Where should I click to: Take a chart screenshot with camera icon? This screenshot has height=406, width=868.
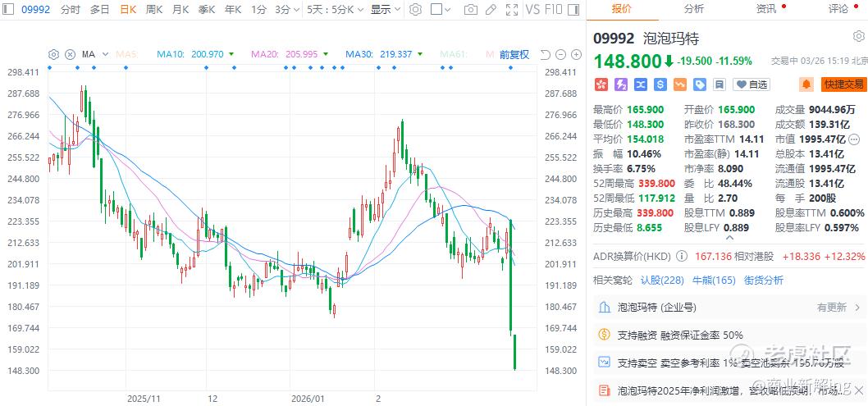tap(471, 10)
